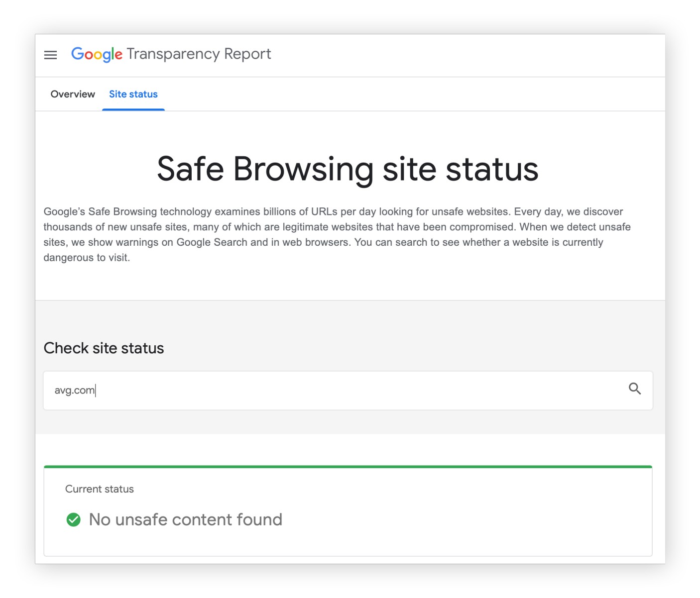Open the hamburger main menu

[x=50, y=55]
